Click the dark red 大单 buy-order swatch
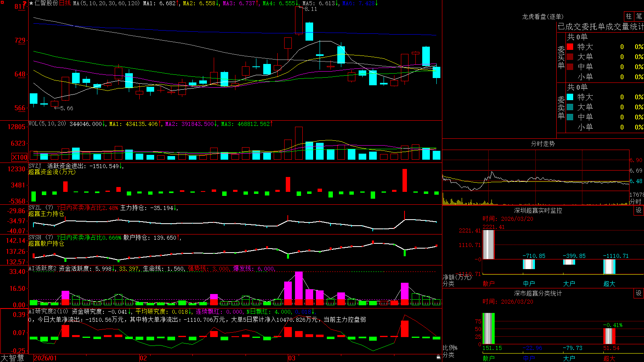Image resolution: width=644 pixels, height=362 pixels. coord(570,57)
